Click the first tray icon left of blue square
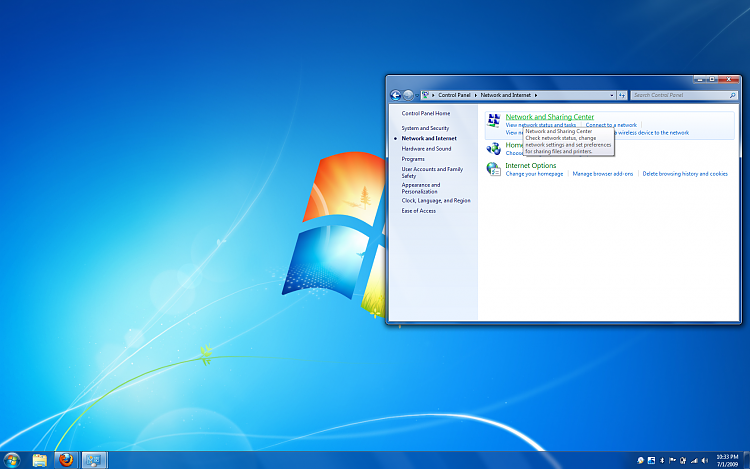Screen dimensions: 750x469 point(640,460)
